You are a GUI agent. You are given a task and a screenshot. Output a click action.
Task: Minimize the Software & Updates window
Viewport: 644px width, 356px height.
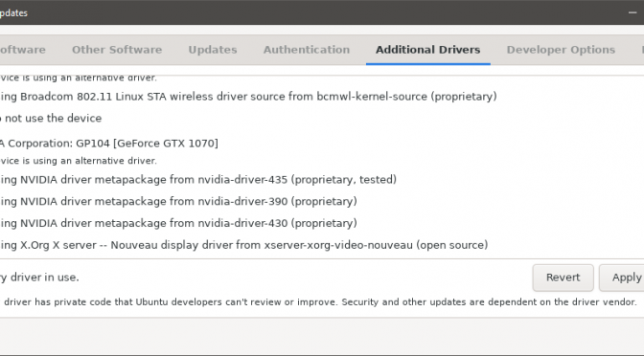(x=632, y=12)
